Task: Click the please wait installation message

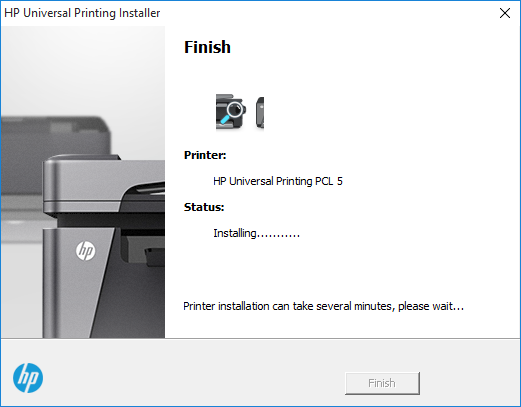Action: click(323, 306)
